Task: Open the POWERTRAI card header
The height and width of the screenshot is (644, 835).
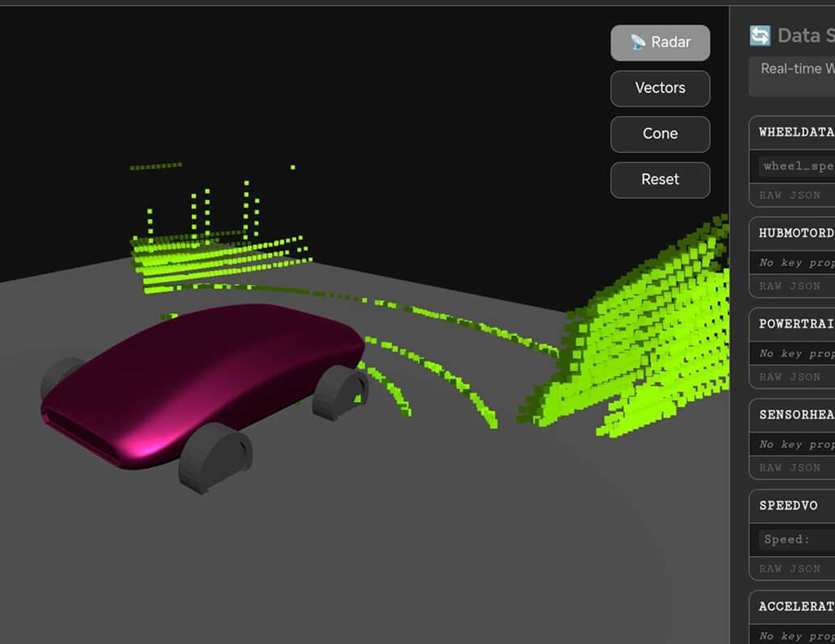Action: pyautogui.click(x=792, y=324)
